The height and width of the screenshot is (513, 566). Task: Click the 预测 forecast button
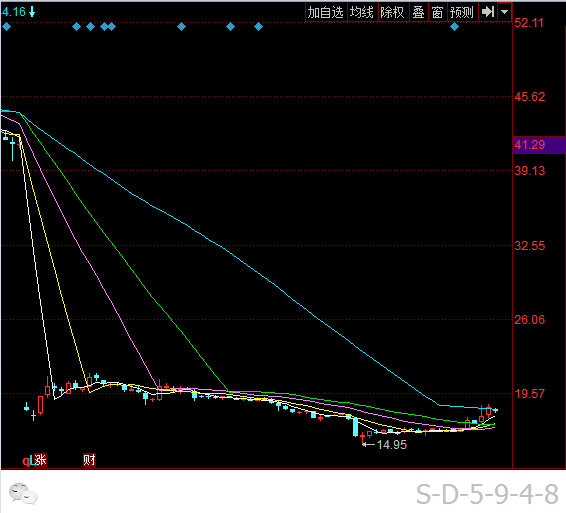(462, 12)
